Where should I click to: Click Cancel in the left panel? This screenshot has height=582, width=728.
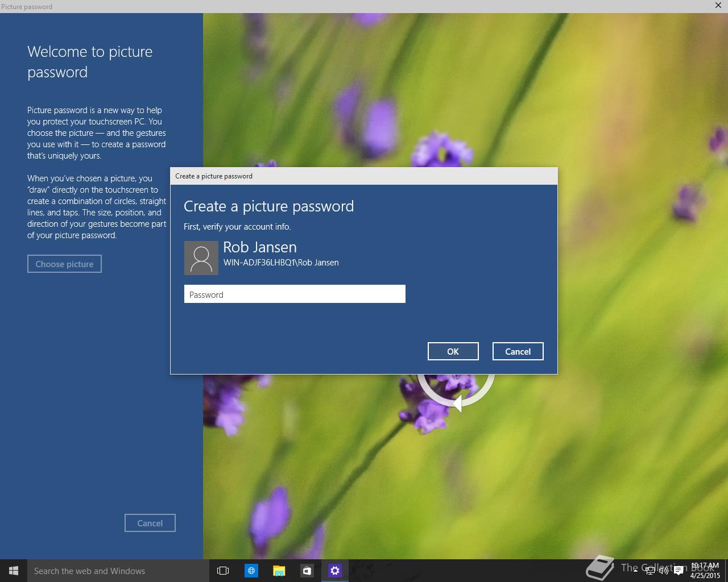[150, 523]
